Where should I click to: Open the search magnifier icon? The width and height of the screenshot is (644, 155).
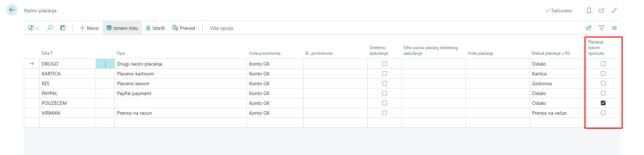pyautogui.click(x=50, y=28)
